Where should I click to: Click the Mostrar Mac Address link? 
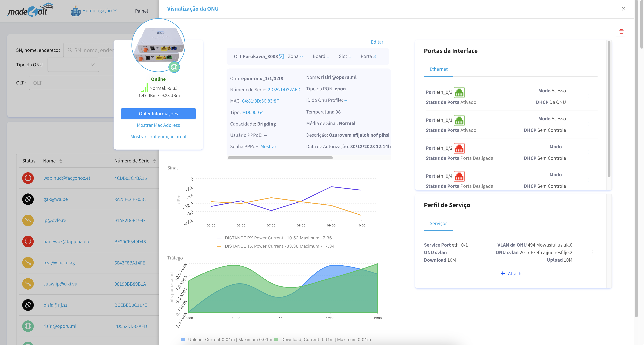158,125
